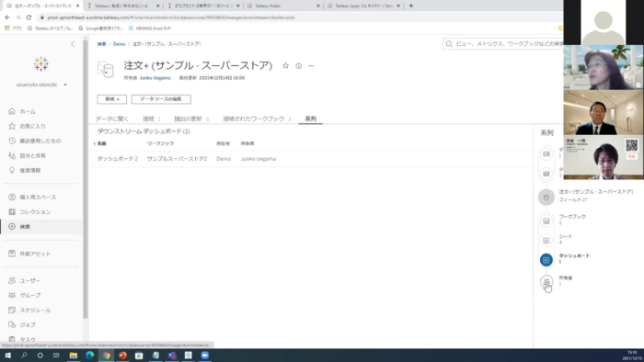Select the tables lineage node
This screenshot has width=644, height=362.
coord(546,174)
